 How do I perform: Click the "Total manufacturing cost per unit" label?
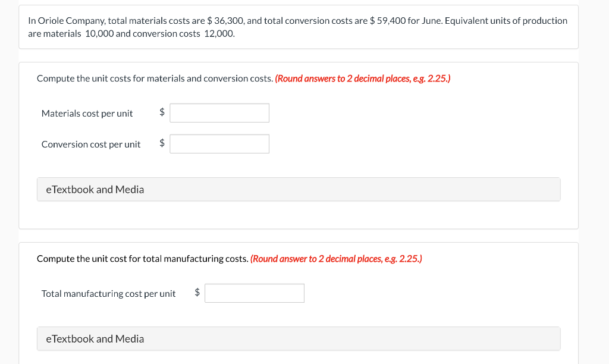point(108,294)
